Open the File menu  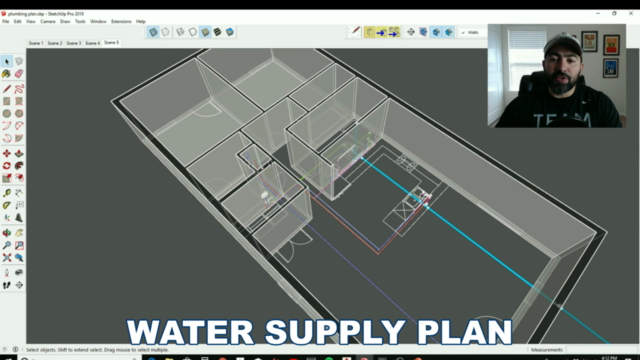tap(6, 22)
